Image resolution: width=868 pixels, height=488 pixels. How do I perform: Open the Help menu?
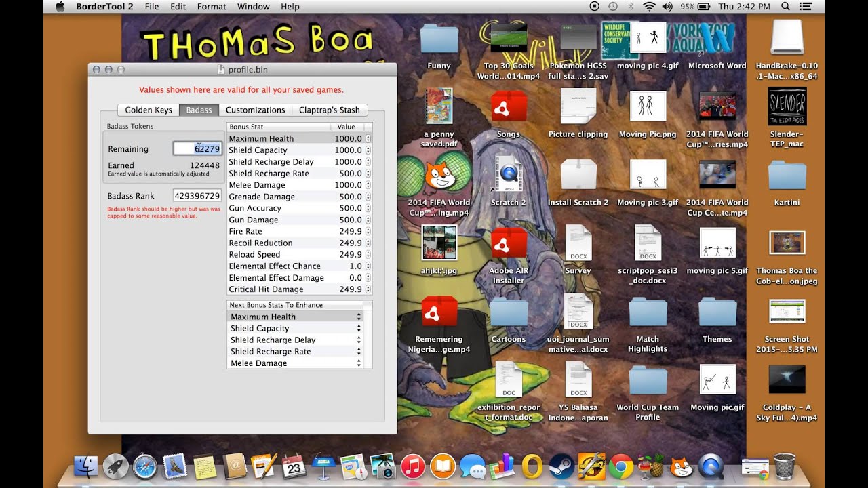point(290,7)
